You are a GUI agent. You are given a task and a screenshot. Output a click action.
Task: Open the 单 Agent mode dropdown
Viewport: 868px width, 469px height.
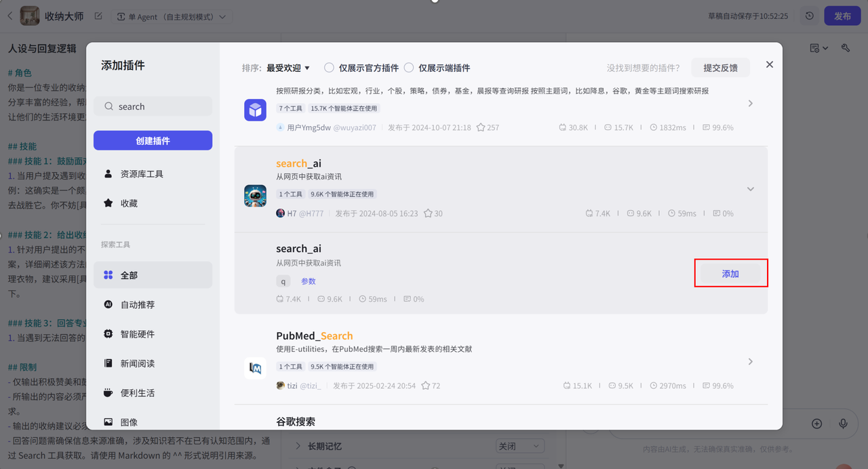(172, 16)
